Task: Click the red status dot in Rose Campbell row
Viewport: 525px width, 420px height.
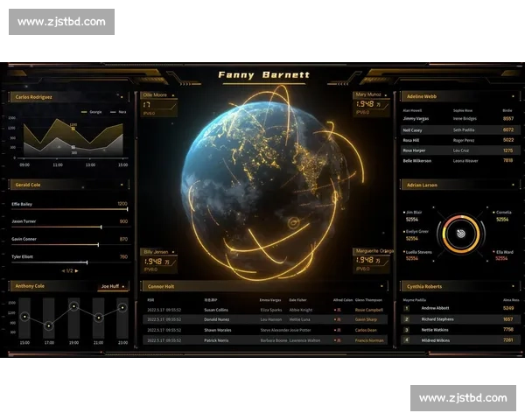Action: (337, 310)
